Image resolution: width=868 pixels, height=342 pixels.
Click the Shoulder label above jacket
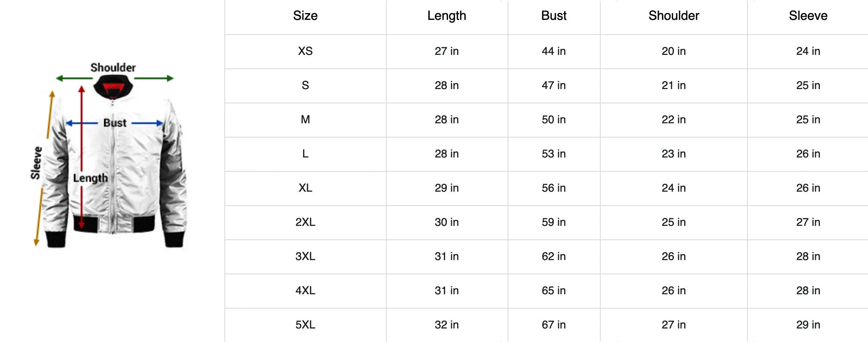[x=113, y=68]
